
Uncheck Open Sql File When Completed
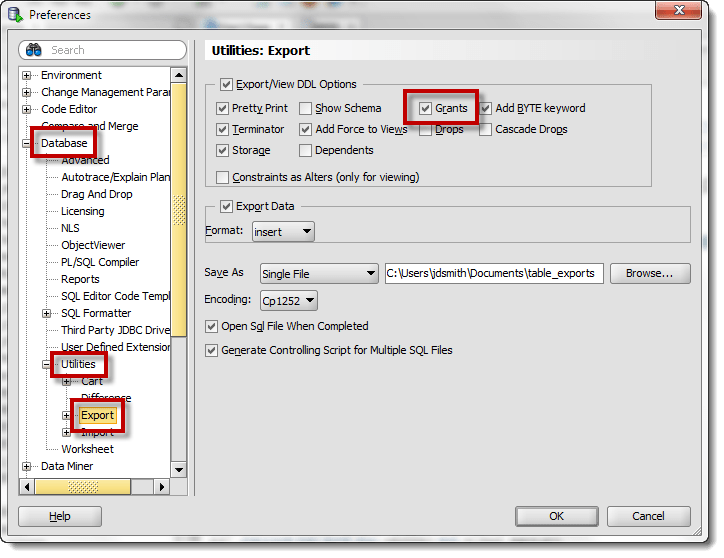tap(211, 326)
